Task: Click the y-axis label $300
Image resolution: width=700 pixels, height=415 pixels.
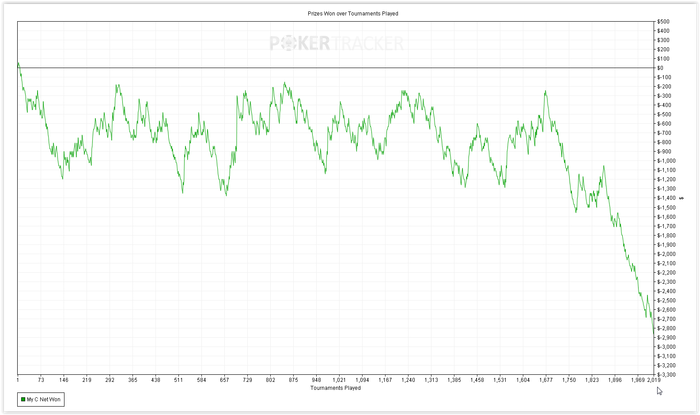Action: pos(663,40)
